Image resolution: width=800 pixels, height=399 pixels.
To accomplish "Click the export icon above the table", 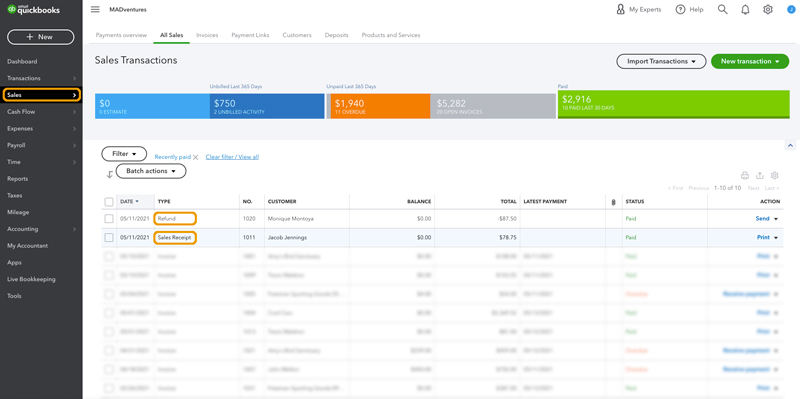I will [x=760, y=176].
